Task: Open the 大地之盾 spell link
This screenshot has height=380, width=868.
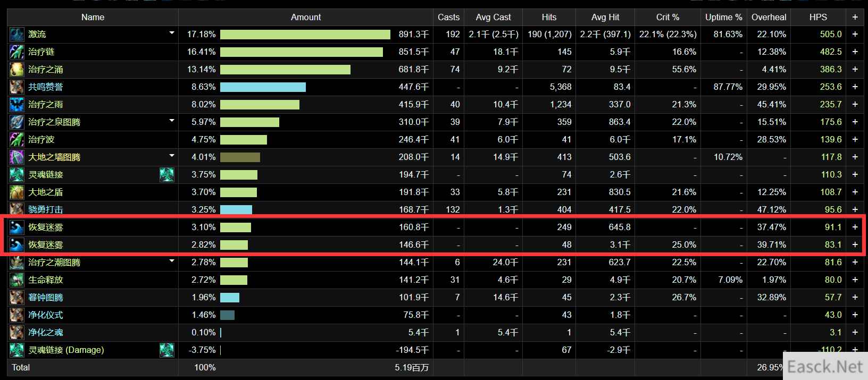Action: point(46,192)
